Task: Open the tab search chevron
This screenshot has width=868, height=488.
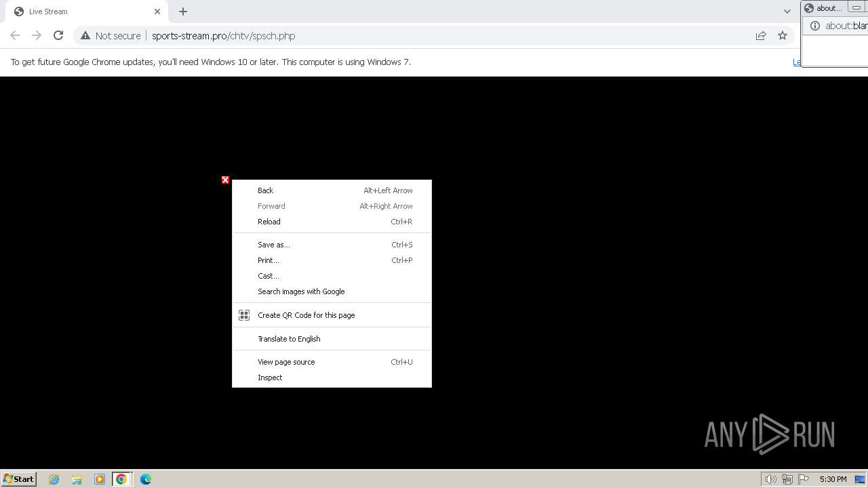Action: [787, 12]
